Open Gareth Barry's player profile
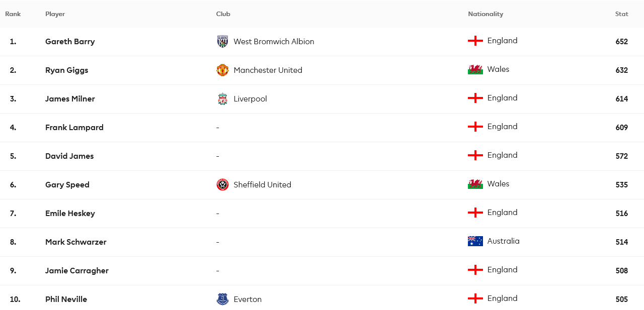 click(70, 42)
